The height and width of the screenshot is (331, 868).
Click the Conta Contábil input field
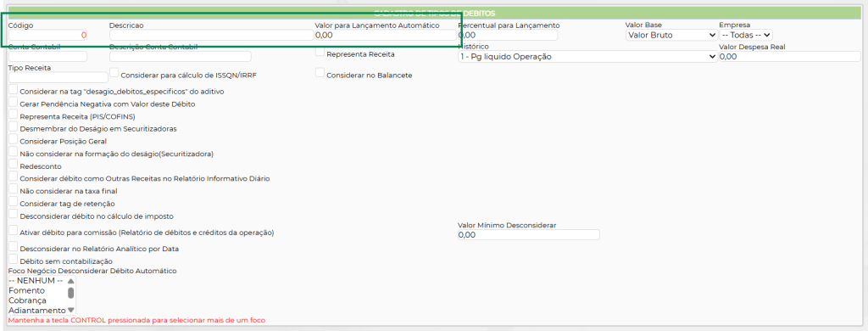48,57
